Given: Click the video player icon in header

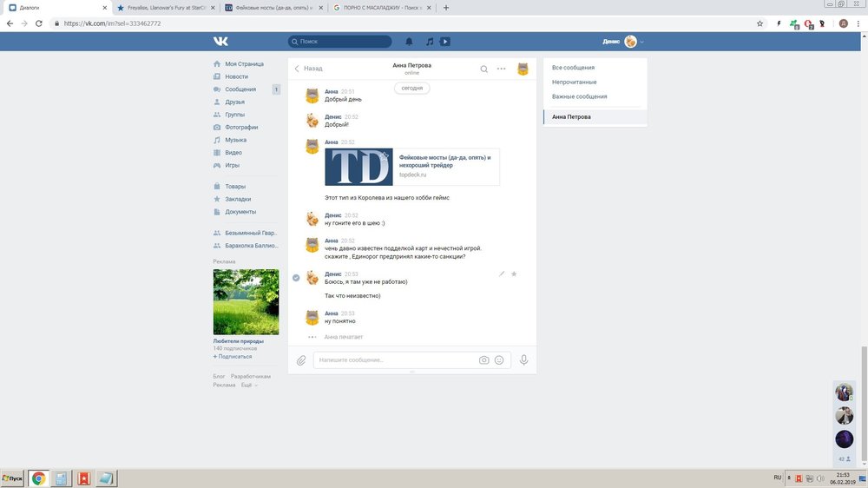Looking at the screenshot, I should point(444,42).
